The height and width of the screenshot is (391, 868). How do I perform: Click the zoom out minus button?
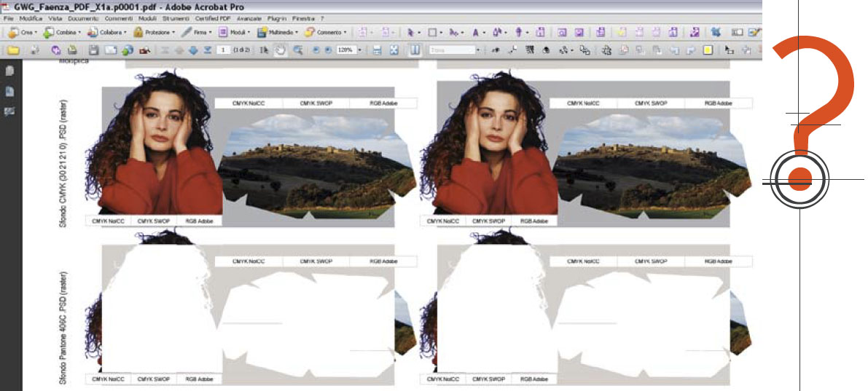click(x=316, y=50)
